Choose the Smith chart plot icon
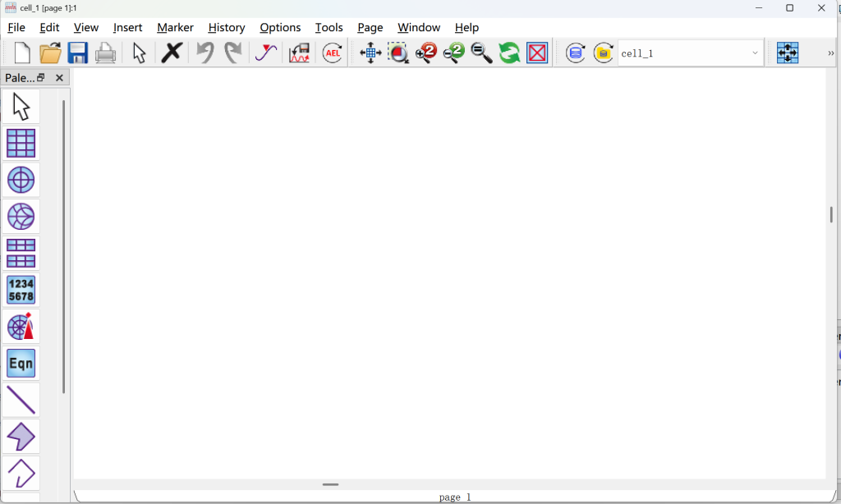Image resolution: width=841 pixels, height=504 pixels. [21, 217]
